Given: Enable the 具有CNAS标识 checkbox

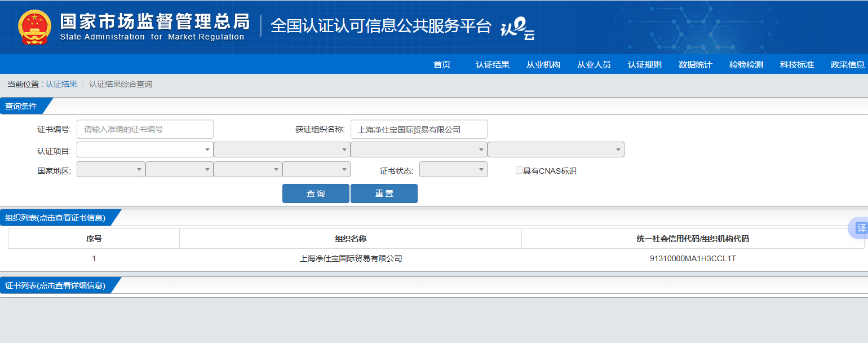Looking at the screenshot, I should tap(519, 169).
